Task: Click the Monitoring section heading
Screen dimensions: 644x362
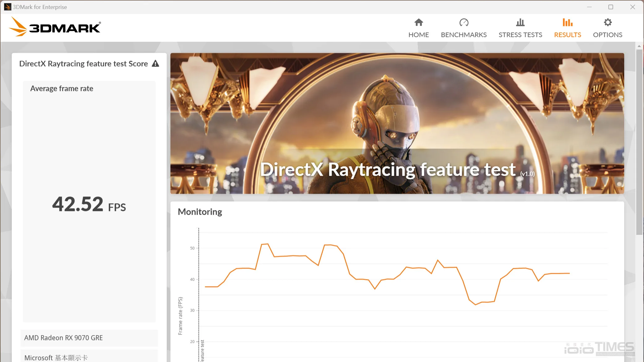Action: tap(200, 212)
